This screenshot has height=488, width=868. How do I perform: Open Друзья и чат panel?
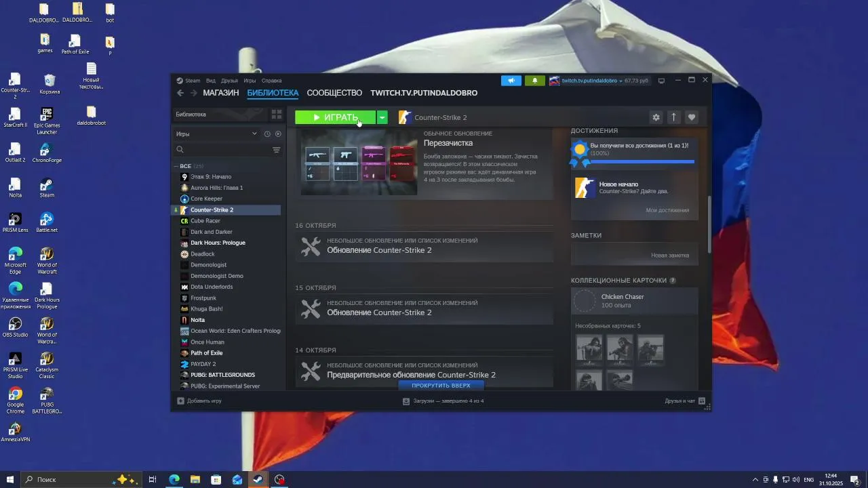(x=685, y=401)
